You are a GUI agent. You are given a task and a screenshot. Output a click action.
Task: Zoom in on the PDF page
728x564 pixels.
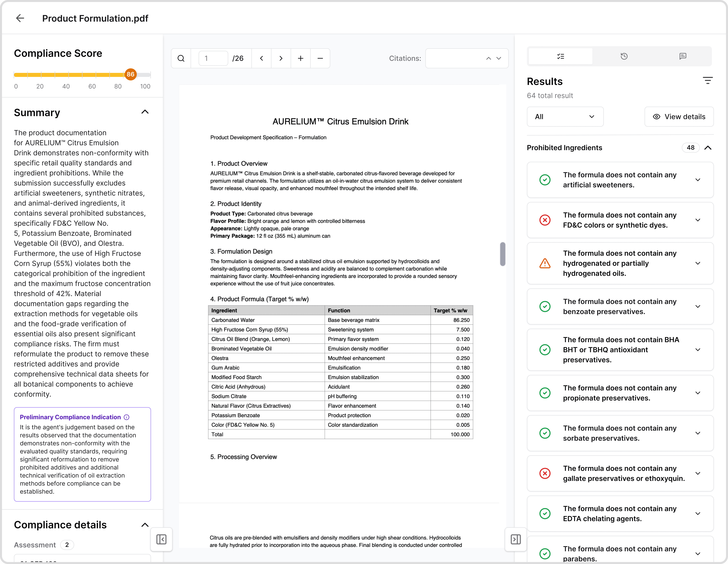[300, 58]
